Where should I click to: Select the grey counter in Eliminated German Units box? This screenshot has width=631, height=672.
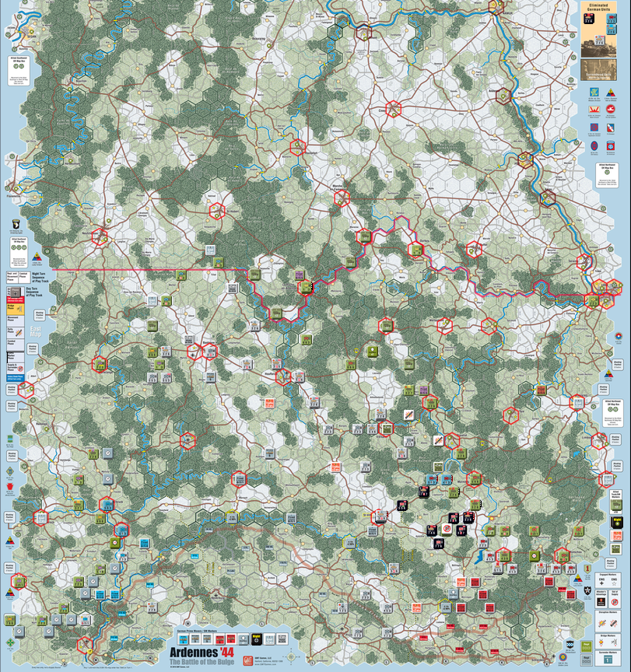pyautogui.click(x=600, y=40)
